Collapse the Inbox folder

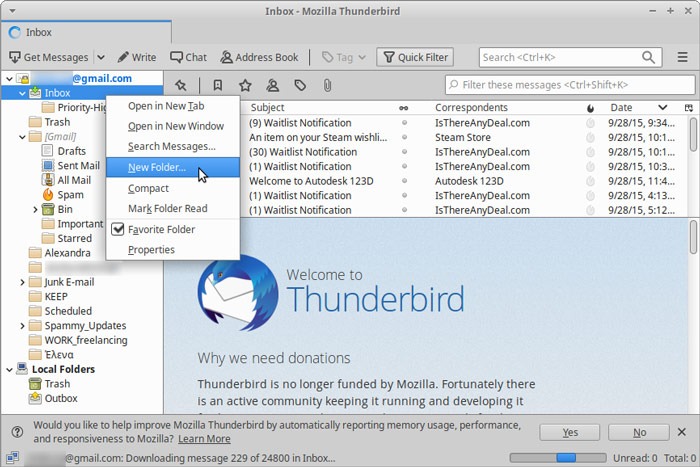(x=22, y=93)
